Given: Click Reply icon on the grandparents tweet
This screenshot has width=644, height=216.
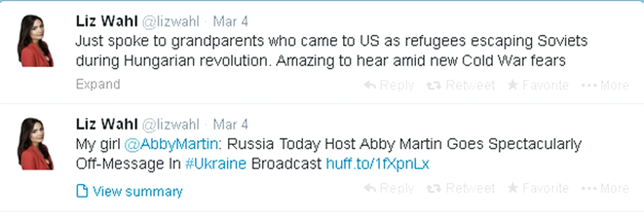Looking at the screenshot, I should point(370,85).
